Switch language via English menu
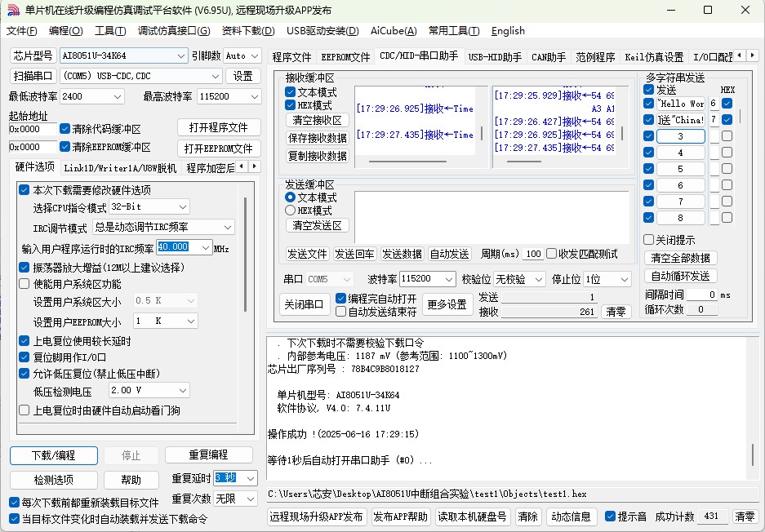765x532 pixels. 508,31
